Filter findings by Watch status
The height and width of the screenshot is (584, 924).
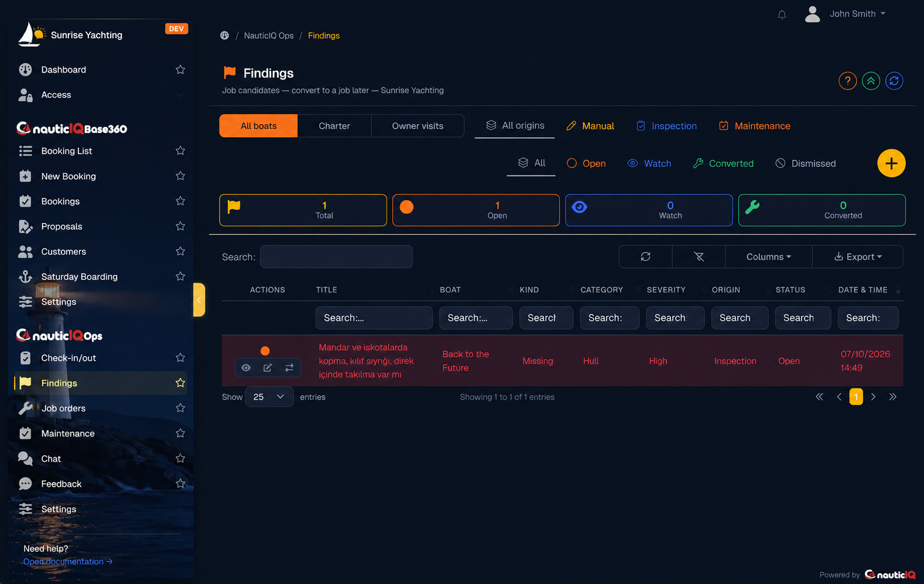649,163
